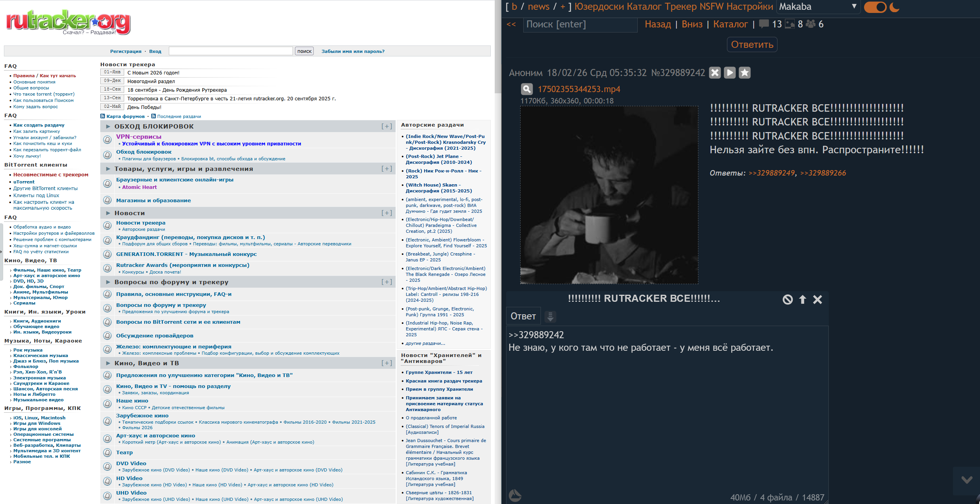This screenshot has height=504, width=980.
Task: Click magnifier icon next to mp4 filename
Action: (527, 89)
